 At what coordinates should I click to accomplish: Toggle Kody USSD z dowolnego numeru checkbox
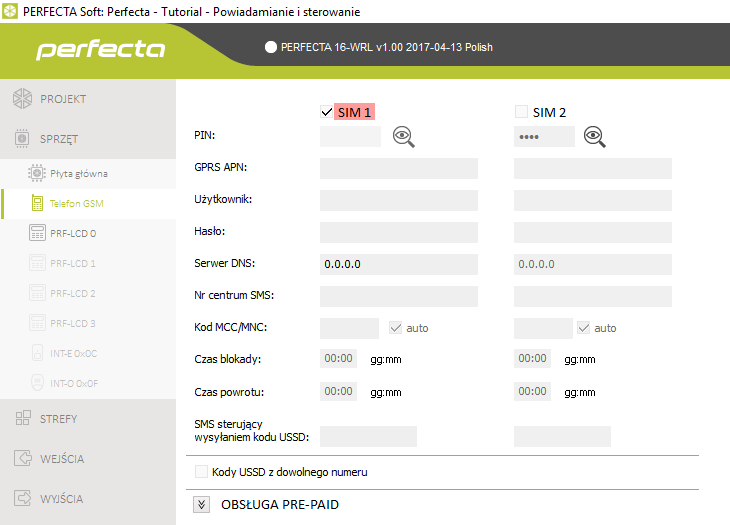202,472
